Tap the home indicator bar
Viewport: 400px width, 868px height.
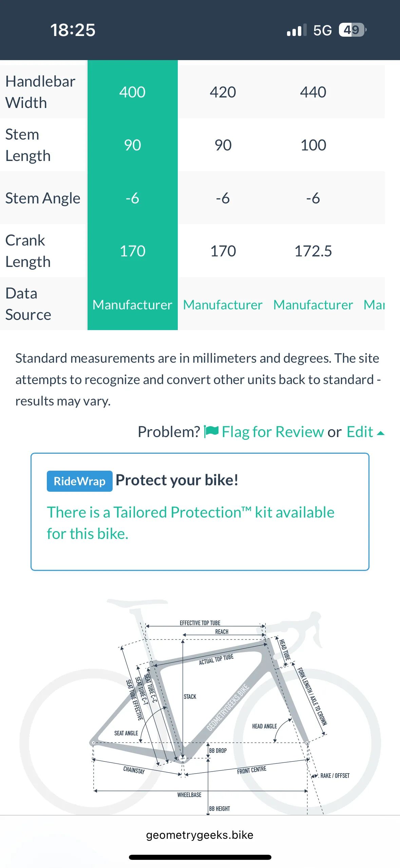pos(200,857)
